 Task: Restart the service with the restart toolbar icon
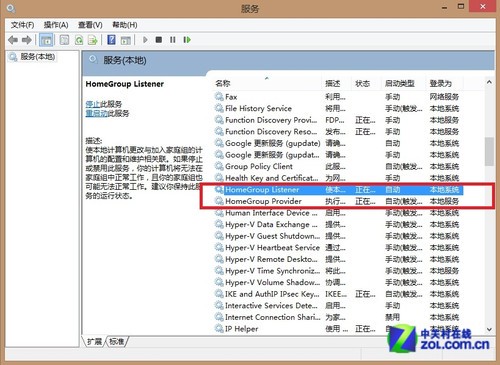point(187,40)
